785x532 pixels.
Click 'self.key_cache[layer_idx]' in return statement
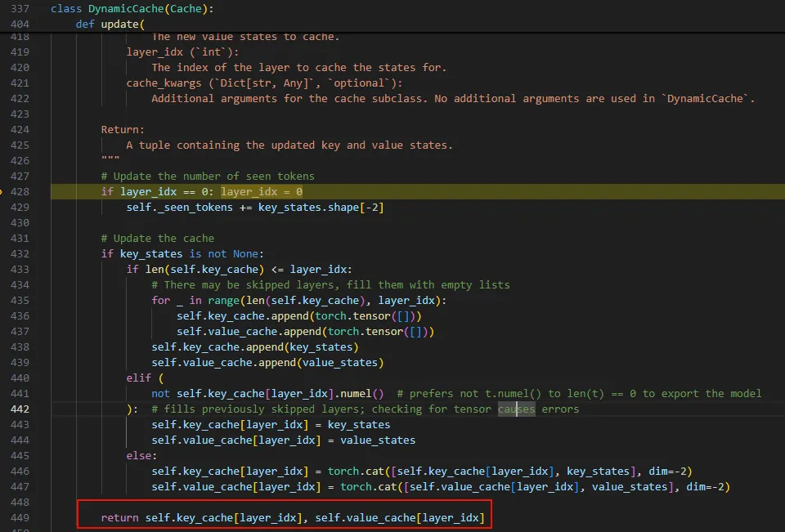coord(223,517)
